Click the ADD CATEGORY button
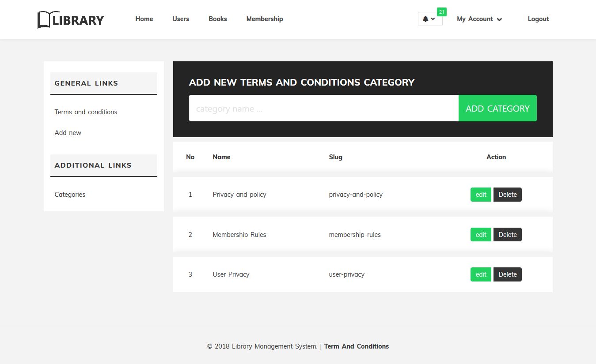Image resolution: width=596 pixels, height=364 pixels. click(x=497, y=108)
